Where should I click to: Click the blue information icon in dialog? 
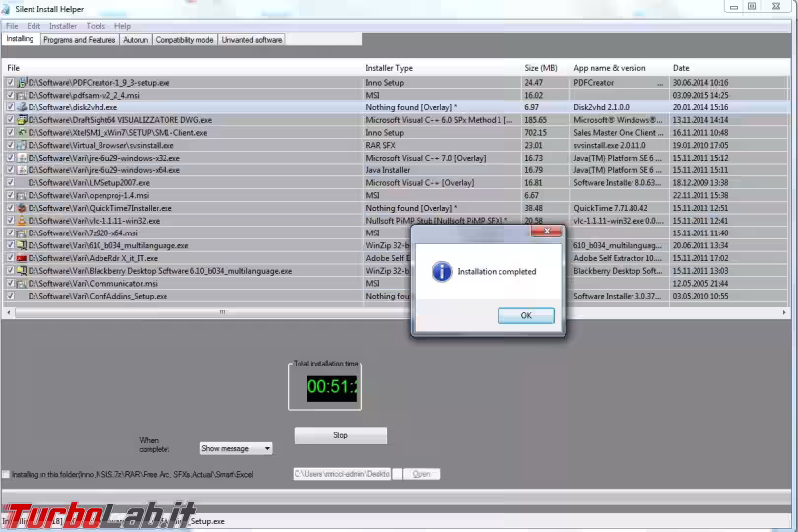click(x=441, y=271)
